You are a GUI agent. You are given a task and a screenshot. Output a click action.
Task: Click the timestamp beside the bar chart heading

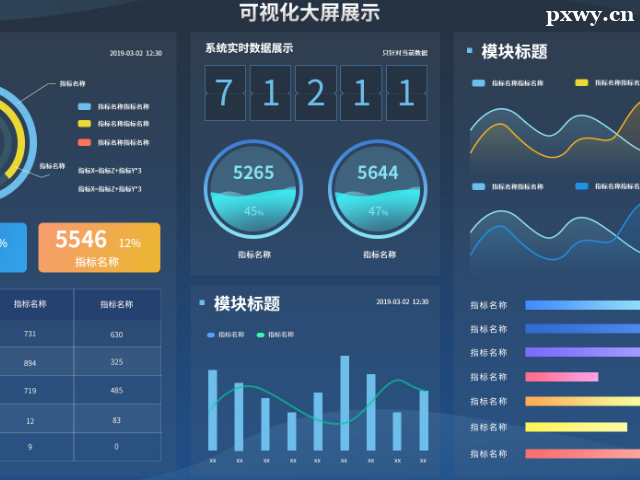coord(402,302)
